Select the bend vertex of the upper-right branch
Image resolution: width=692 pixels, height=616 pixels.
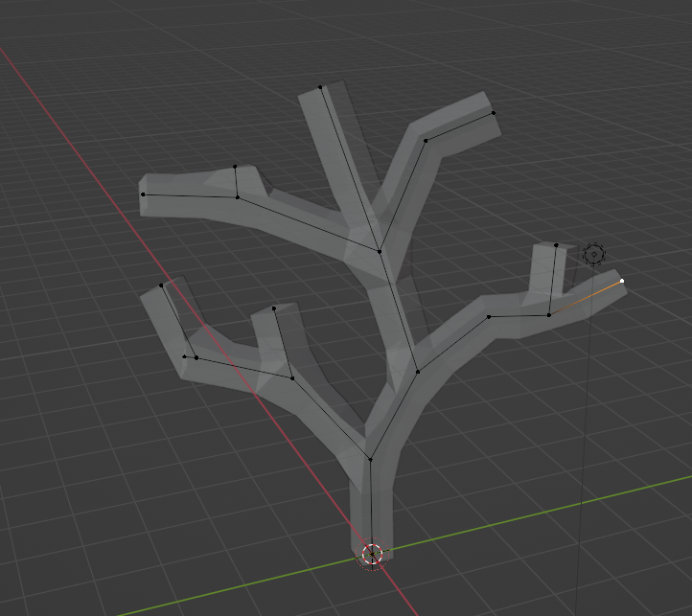pos(426,141)
